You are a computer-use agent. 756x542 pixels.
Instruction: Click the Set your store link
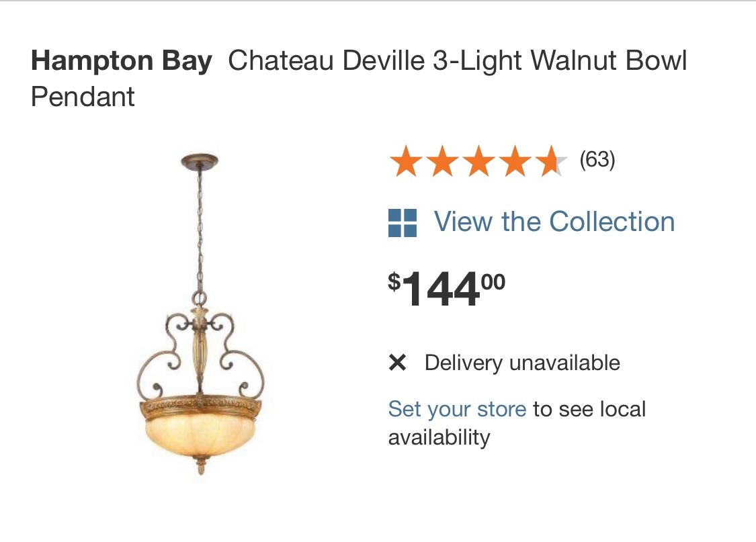click(457, 409)
